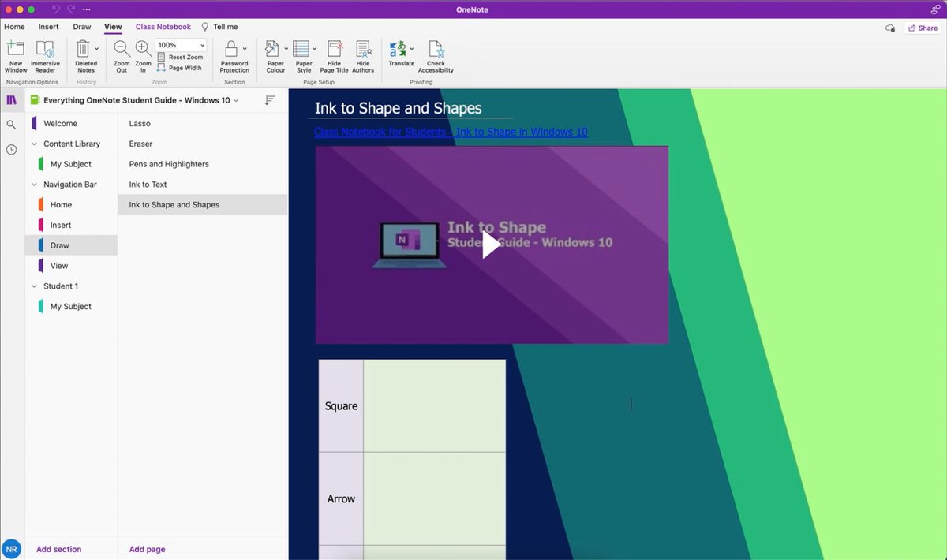Screen dimensions: 947x560
Task: Expand the Deleted Notes dropdown arrow
Action: 97,49
